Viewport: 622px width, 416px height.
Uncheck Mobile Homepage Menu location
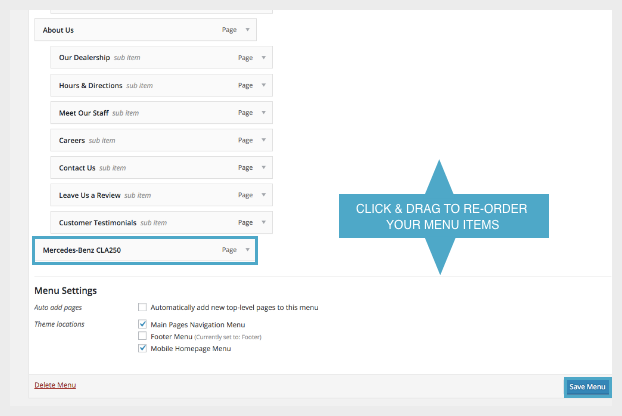point(142,348)
